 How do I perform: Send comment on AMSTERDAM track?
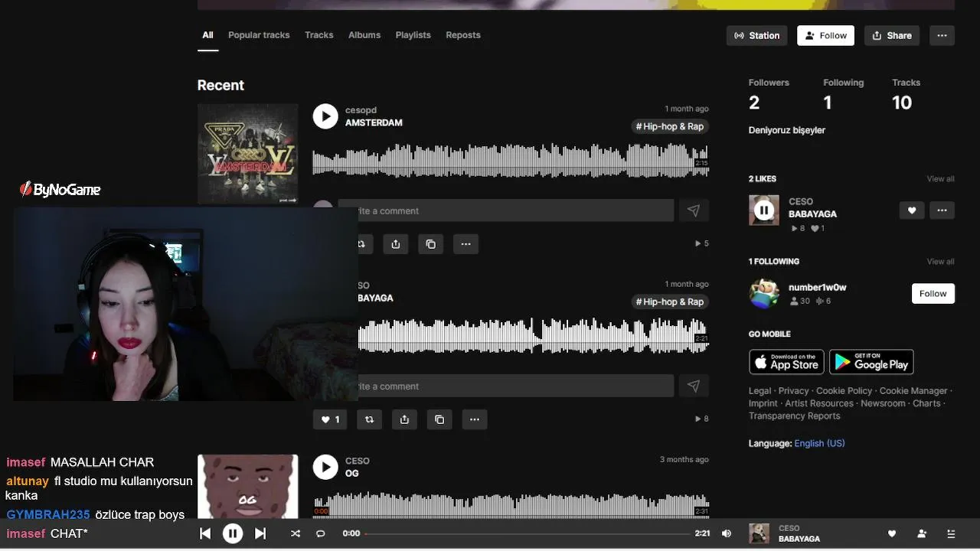click(694, 210)
